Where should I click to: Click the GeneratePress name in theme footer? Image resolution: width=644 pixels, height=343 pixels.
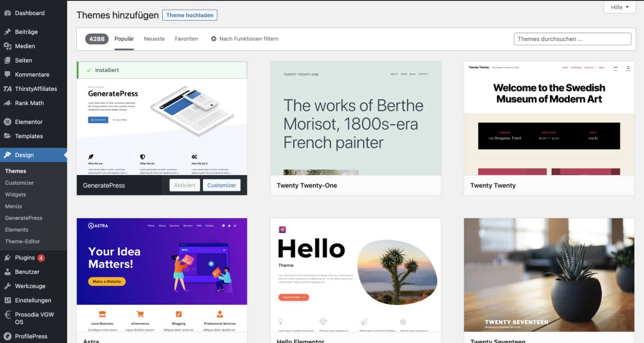coord(104,185)
